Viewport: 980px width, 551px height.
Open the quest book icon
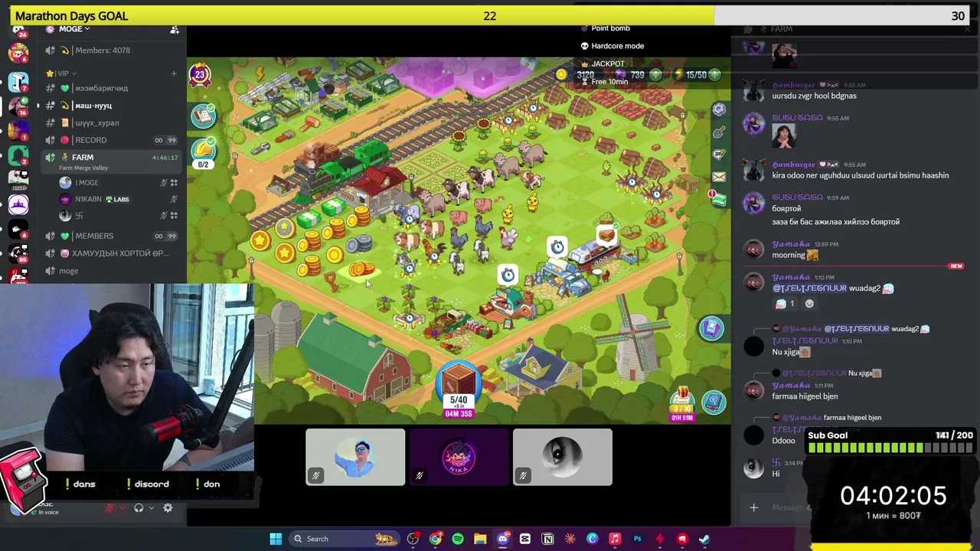coord(204,115)
